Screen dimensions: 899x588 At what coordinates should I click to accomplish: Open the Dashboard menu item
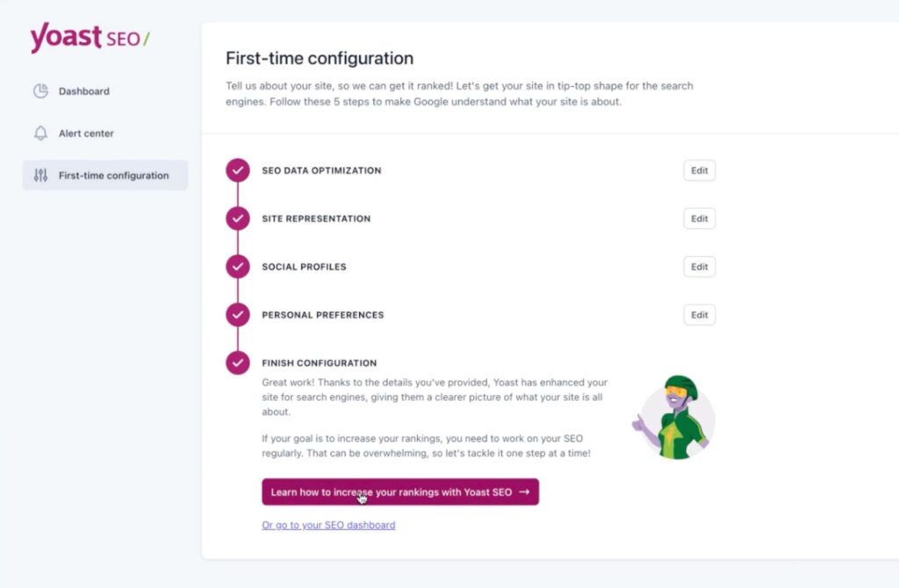click(84, 91)
